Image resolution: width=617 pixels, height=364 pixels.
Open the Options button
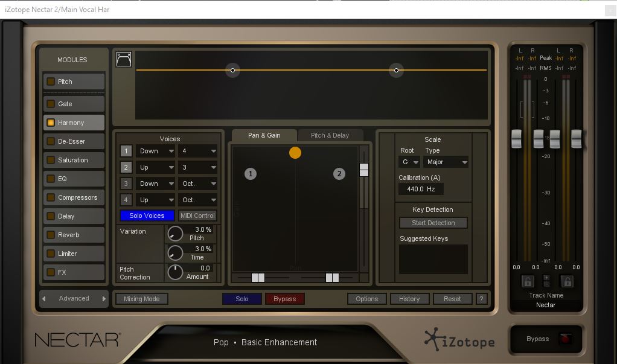pyautogui.click(x=366, y=299)
